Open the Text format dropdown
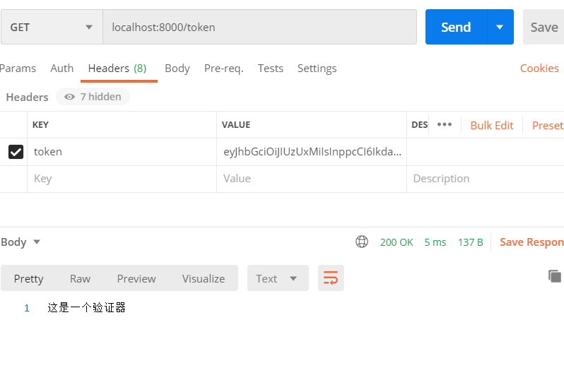The width and height of the screenshot is (564, 392). [x=278, y=278]
